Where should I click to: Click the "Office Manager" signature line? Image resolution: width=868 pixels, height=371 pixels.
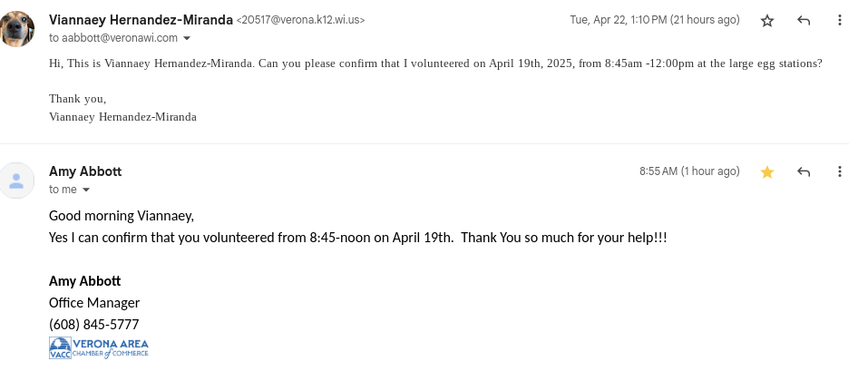pos(94,303)
